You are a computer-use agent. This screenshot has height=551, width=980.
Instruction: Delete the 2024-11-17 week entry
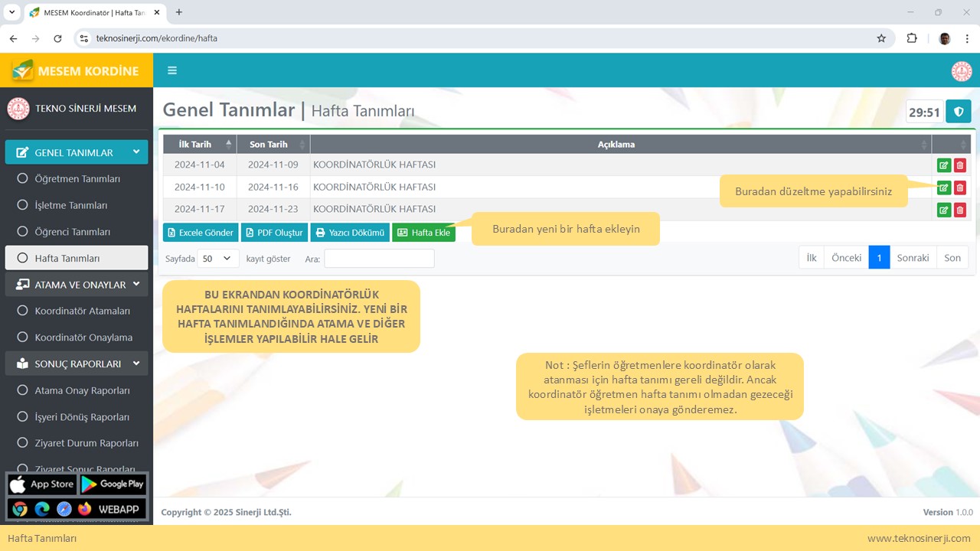coord(960,210)
